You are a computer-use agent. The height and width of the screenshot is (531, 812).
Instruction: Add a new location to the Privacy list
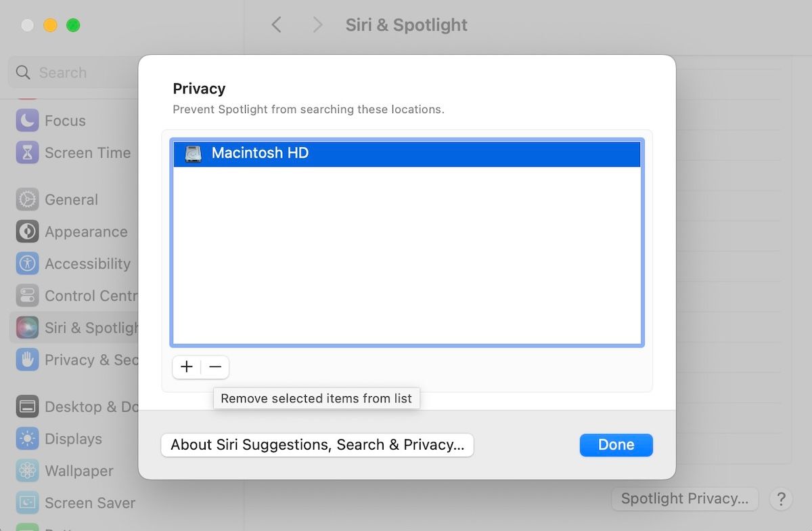[187, 366]
